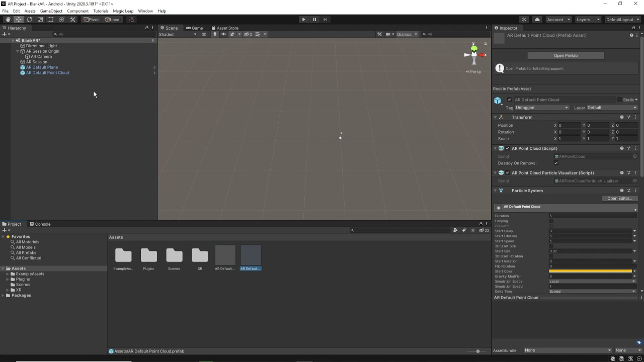Toggle scene lighting bulb icon
Screen dimensions: 644x362
[215, 34]
